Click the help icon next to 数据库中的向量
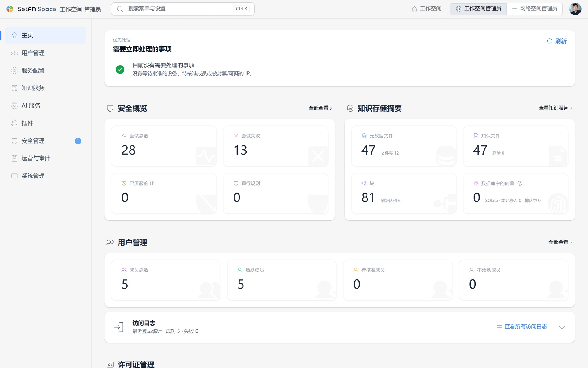This screenshot has width=588, height=368. (520, 183)
